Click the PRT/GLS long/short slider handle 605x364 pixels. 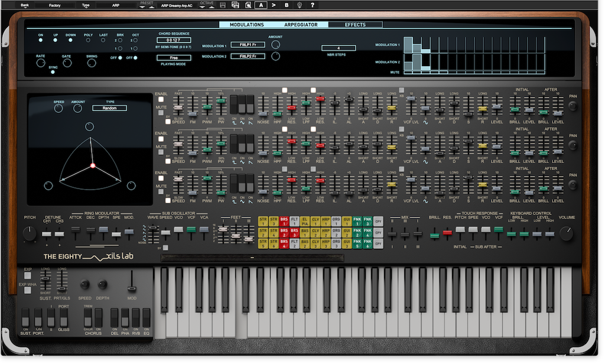click(x=61, y=289)
